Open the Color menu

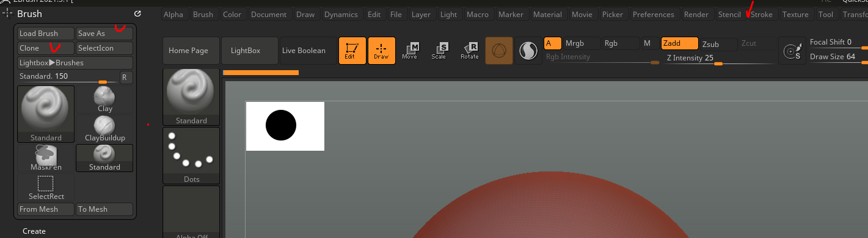[232, 15]
